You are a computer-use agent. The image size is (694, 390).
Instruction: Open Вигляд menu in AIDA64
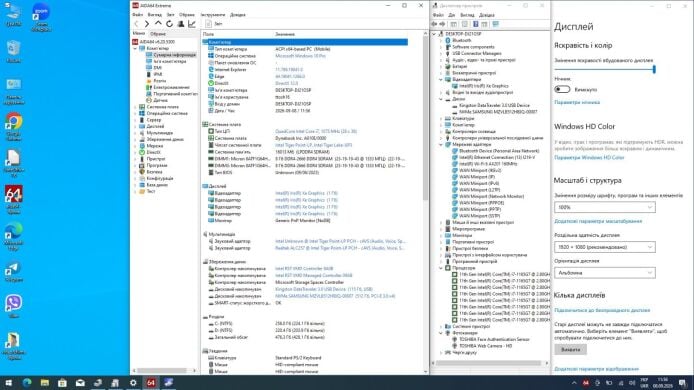point(154,15)
